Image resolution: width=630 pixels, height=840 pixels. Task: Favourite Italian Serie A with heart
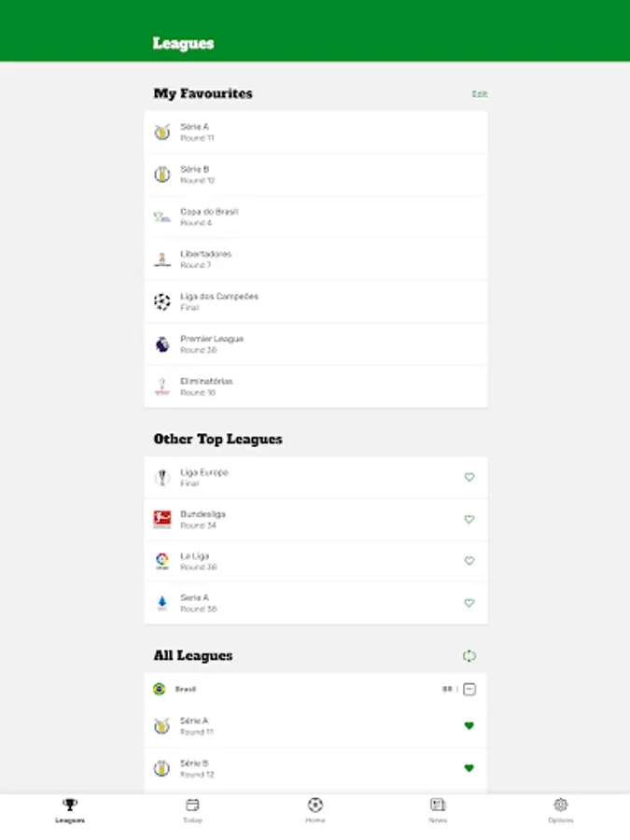pos(469,603)
